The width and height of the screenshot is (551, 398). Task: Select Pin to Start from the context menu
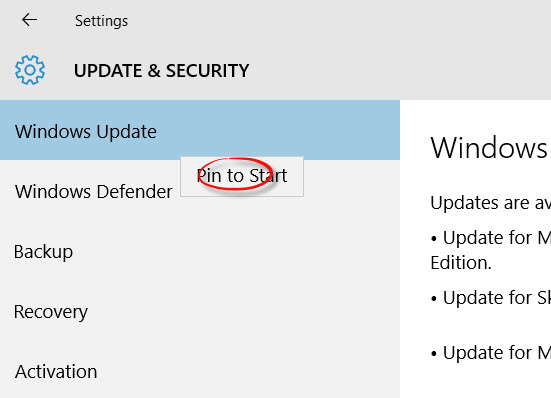[242, 176]
